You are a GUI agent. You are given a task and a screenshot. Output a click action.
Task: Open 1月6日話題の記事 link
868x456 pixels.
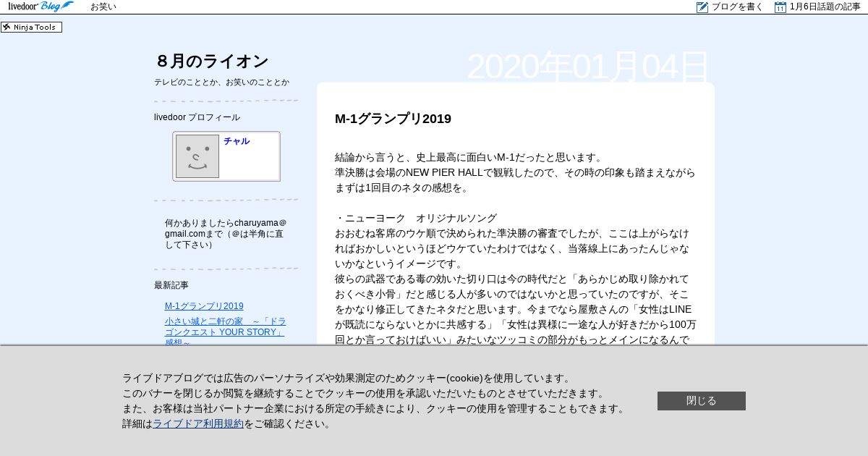[x=825, y=7]
